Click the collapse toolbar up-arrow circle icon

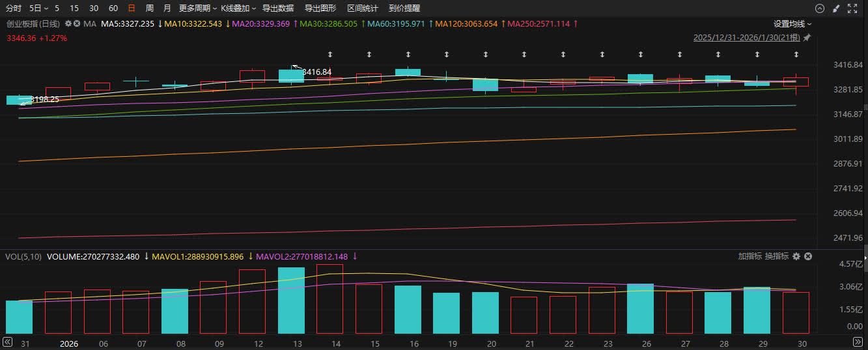point(820,8)
